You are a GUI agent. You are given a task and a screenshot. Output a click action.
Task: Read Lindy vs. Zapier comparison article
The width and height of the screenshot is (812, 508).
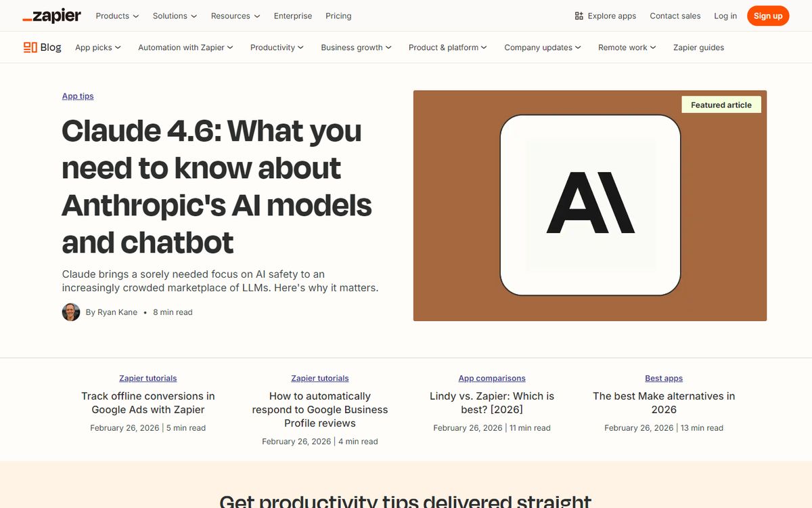492,402
